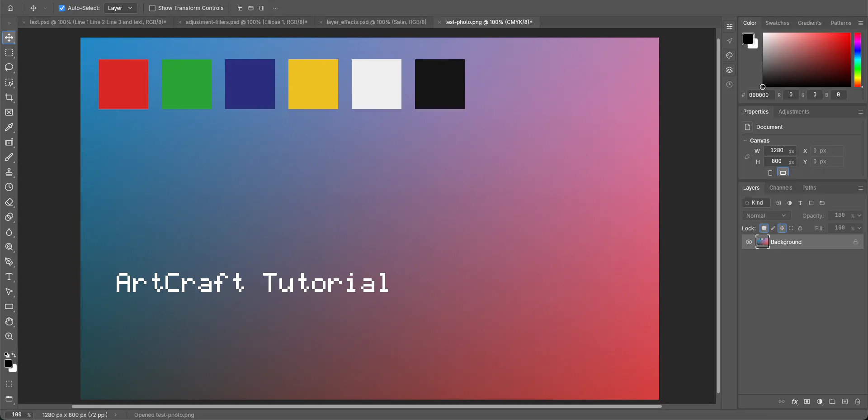Select the Rectangle shape tool
Screen dimensions: 868x420
click(x=9, y=306)
